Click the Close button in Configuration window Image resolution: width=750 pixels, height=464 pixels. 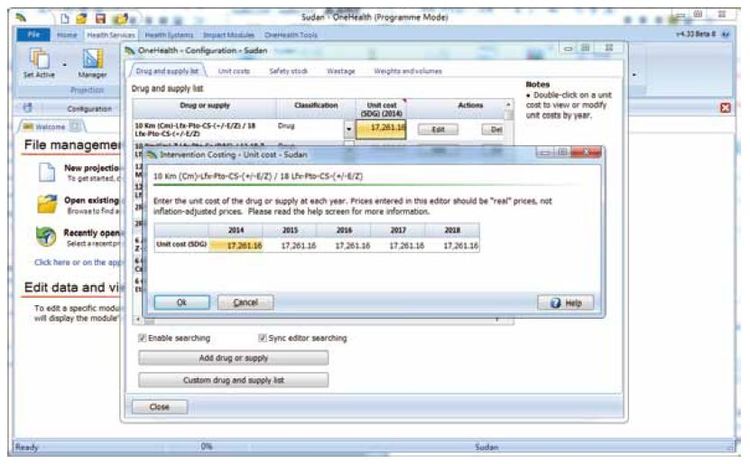[159, 407]
